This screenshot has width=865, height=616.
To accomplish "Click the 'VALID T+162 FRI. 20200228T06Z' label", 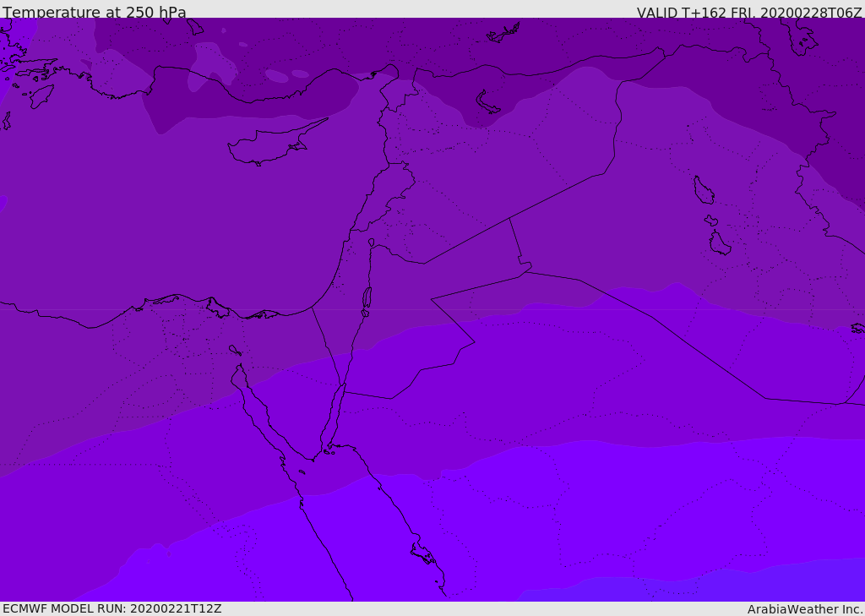I will coord(749,13).
